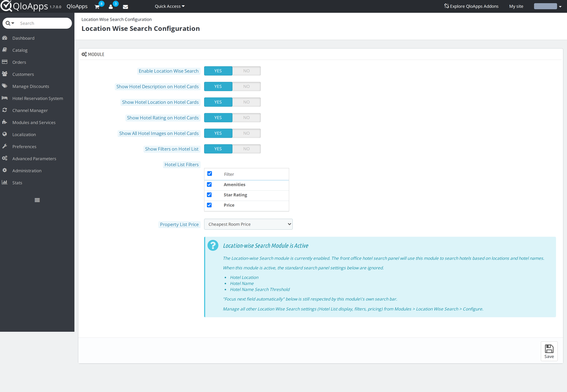Image resolution: width=567 pixels, height=392 pixels.
Task: Set Show Filters on Hotel List to NO
Action: point(246,149)
